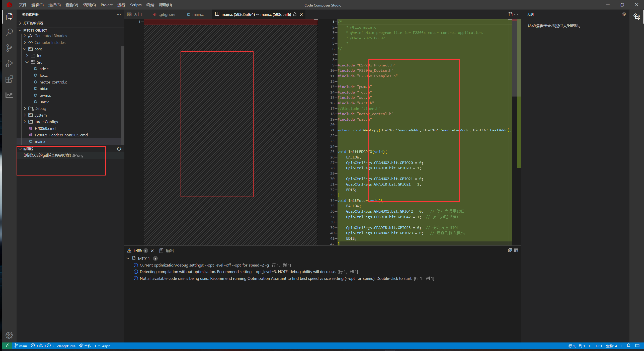Image resolution: width=644 pixels, height=351 pixels.
Task: Collapse the Src folder
Action: (x=39, y=62)
